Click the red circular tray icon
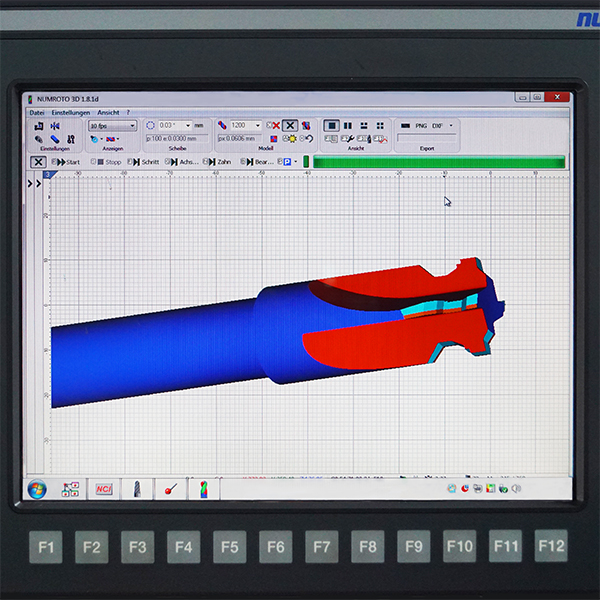This screenshot has height=600, width=600. click(x=465, y=489)
